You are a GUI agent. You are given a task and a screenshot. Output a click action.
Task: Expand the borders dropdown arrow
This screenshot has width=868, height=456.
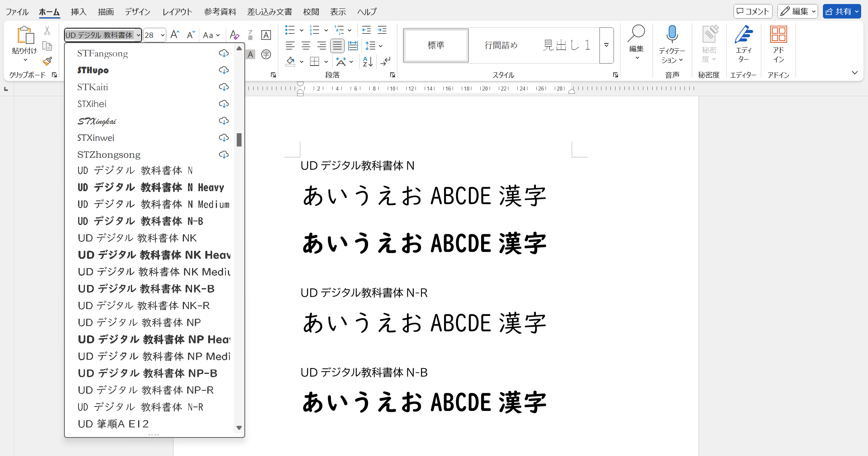[x=326, y=62]
